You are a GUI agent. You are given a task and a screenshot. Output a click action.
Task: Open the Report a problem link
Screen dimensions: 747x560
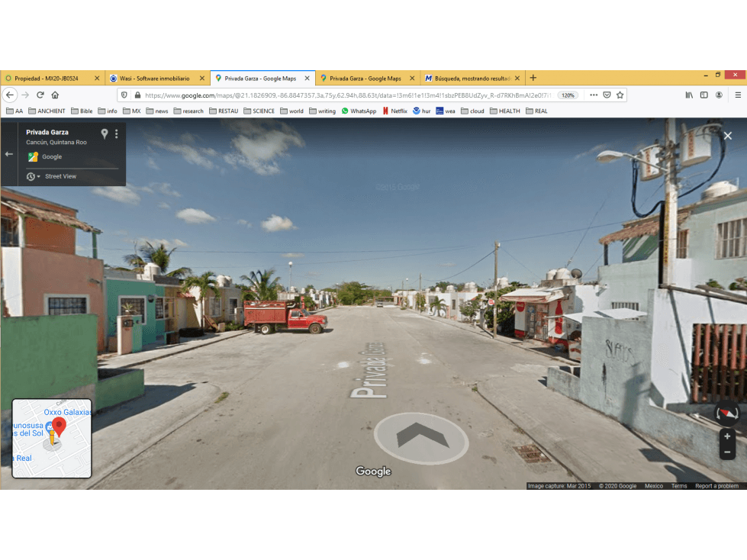716,486
